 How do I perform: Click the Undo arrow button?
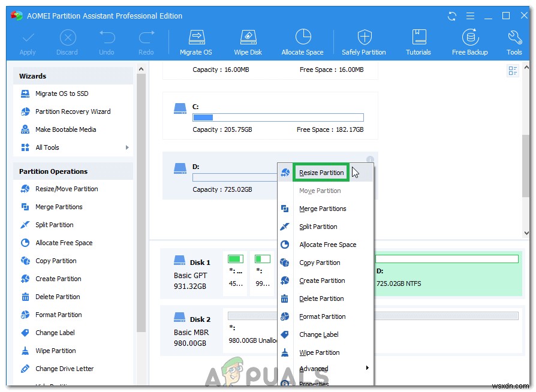click(x=107, y=43)
